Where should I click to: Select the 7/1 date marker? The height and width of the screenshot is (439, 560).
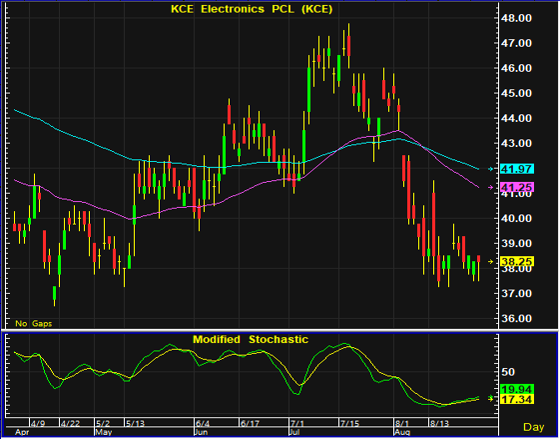click(x=298, y=424)
